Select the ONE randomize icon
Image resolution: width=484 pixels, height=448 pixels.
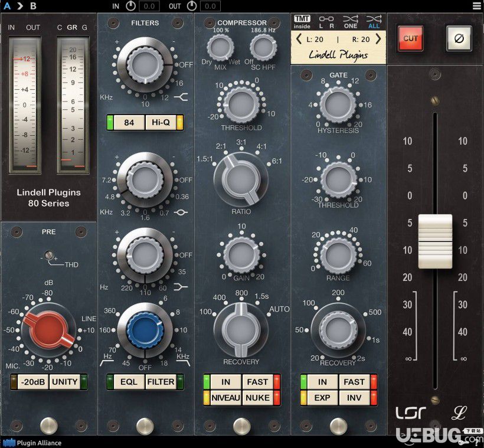coord(351,22)
